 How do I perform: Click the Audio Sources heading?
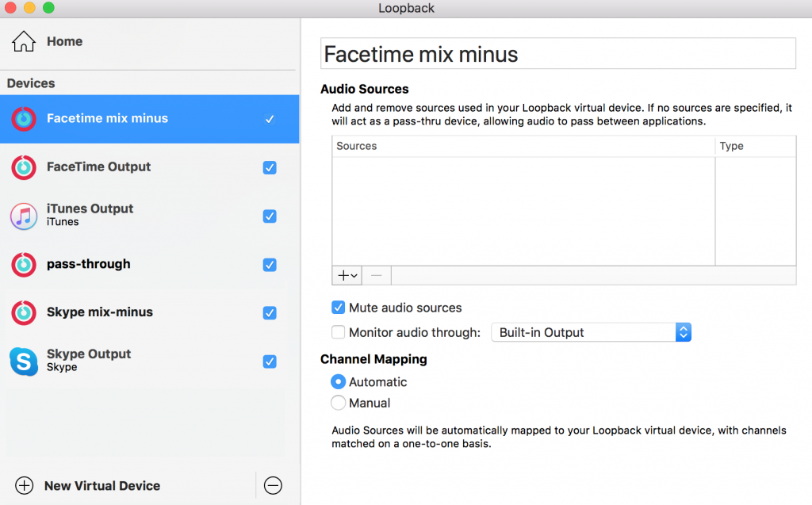click(365, 89)
